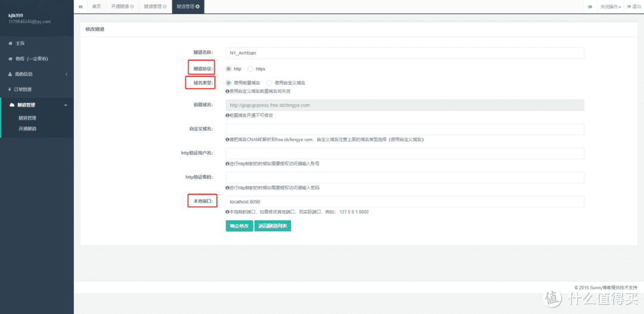Close the inactive 隧道管理 tab x icon
The height and width of the screenshot is (314, 644).
coord(165,7)
